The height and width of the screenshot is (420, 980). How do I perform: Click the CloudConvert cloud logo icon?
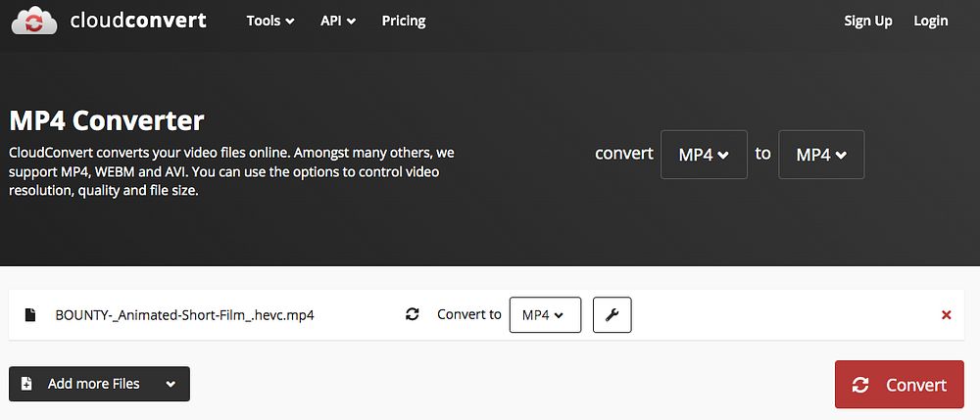click(34, 21)
